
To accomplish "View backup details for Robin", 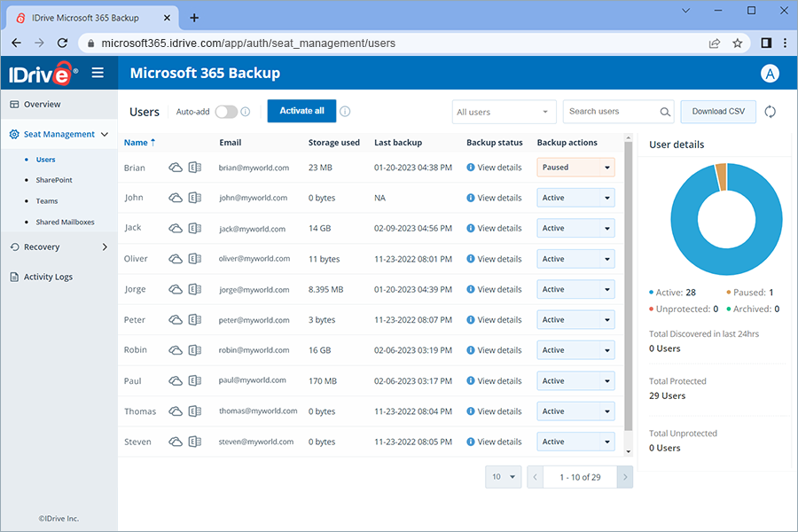I will (494, 350).
